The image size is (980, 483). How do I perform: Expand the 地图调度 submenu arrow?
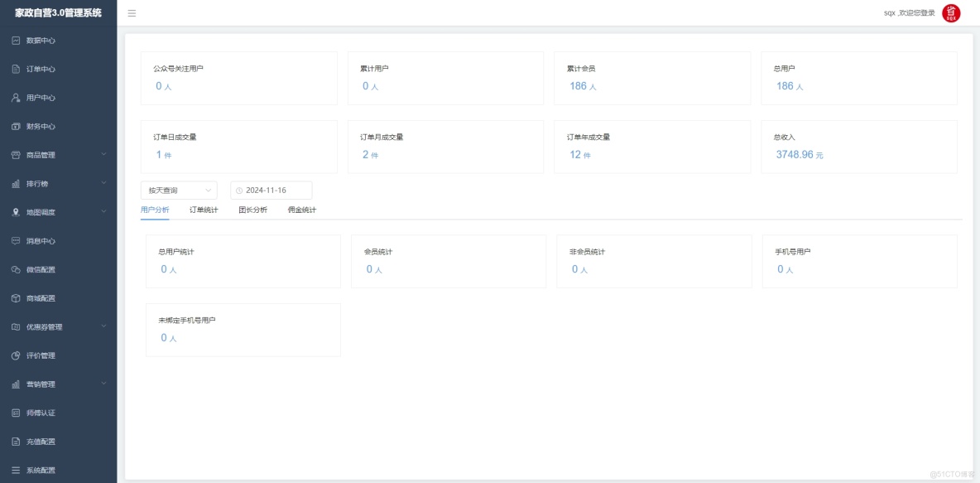click(103, 212)
